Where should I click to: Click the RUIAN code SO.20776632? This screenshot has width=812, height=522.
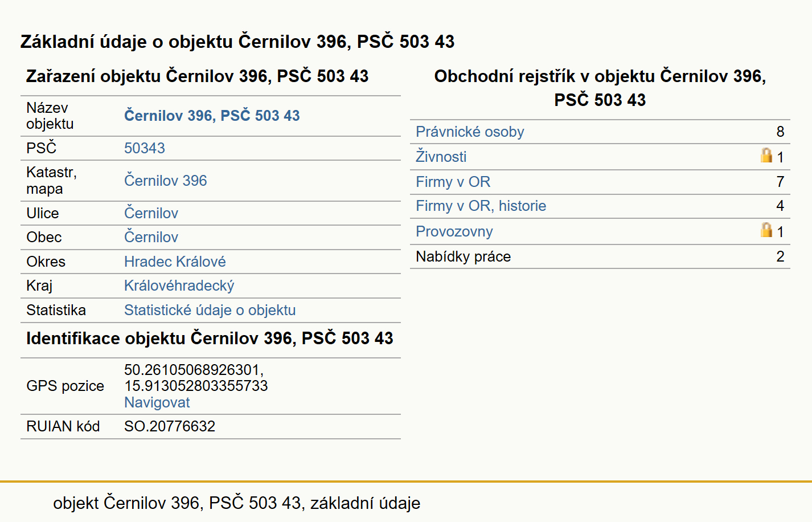point(170,426)
